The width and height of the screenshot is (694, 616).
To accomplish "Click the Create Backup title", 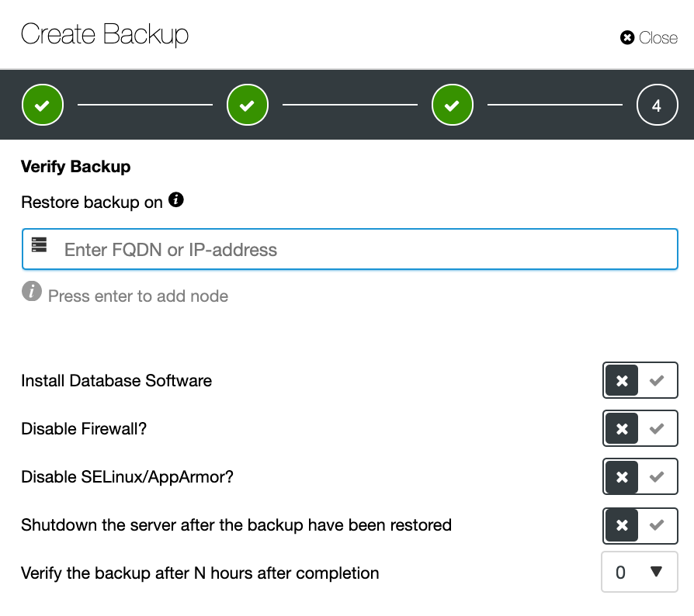I will [105, 34].
